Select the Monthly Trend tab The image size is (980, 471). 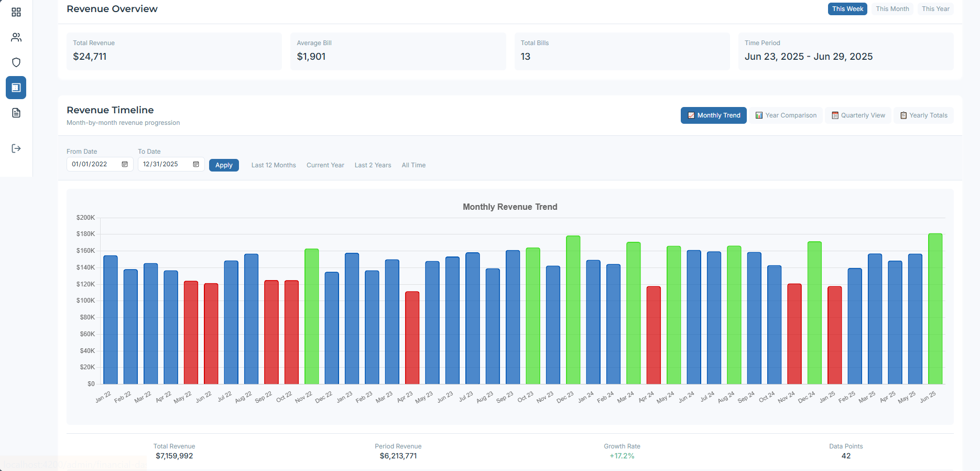713,115
